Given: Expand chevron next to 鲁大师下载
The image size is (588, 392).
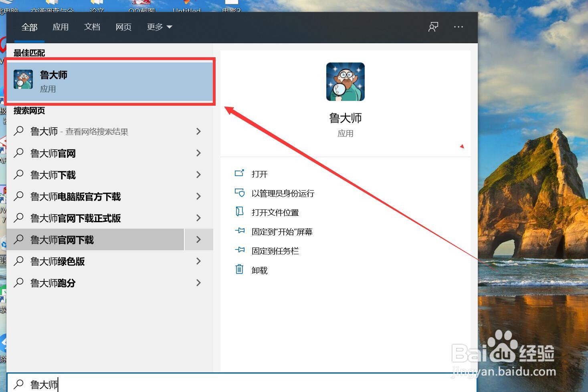Looking at the screenshot, I should click(x=198, y=175).
